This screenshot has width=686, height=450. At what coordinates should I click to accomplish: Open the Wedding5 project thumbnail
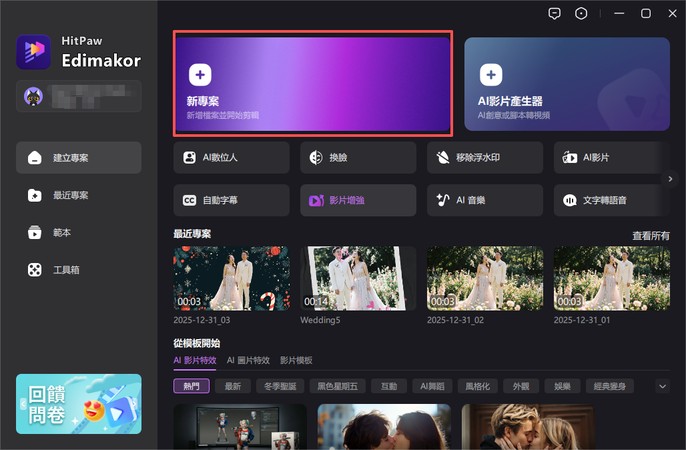pos(358,279)
